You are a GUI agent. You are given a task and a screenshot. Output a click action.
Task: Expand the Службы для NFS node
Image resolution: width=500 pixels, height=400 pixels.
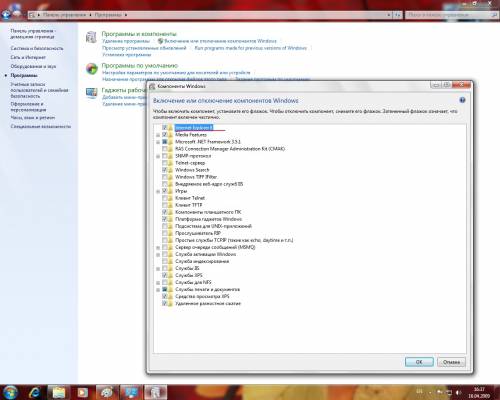[158, 283]
